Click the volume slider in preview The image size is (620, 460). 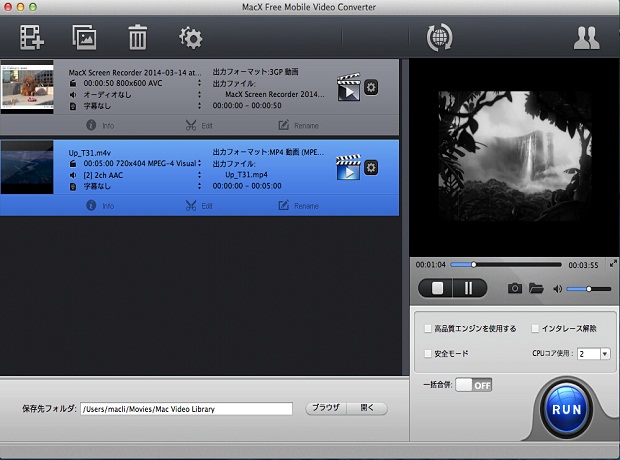[588, 289]
